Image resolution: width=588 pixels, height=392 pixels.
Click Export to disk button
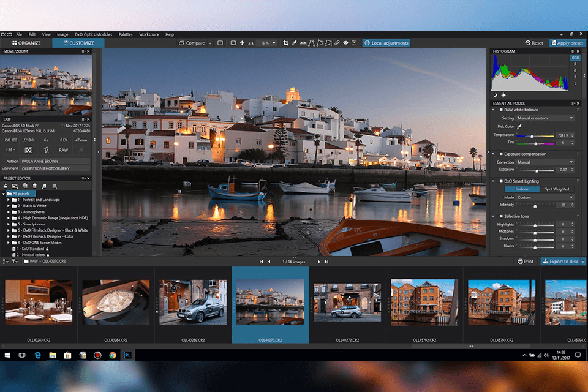(x=560, y=262)
